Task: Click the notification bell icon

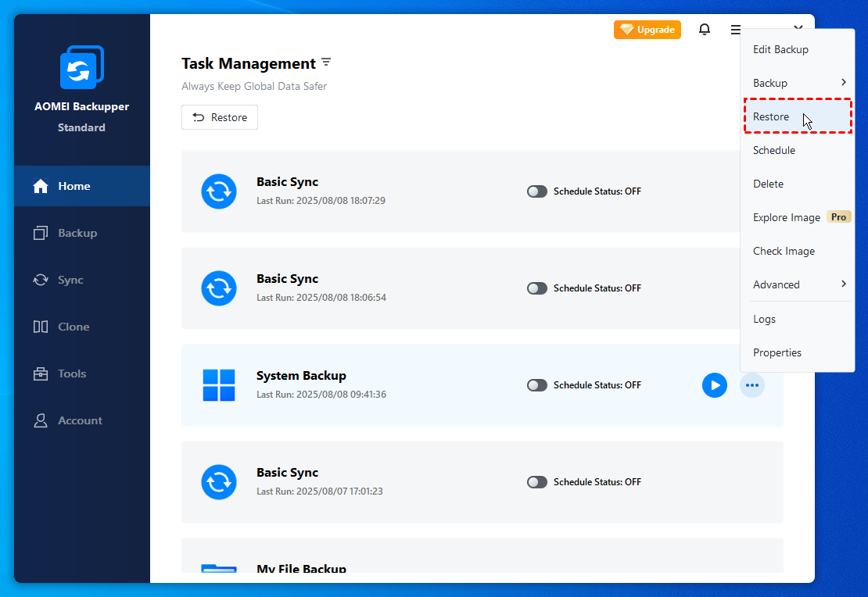Action: (705, 30)
